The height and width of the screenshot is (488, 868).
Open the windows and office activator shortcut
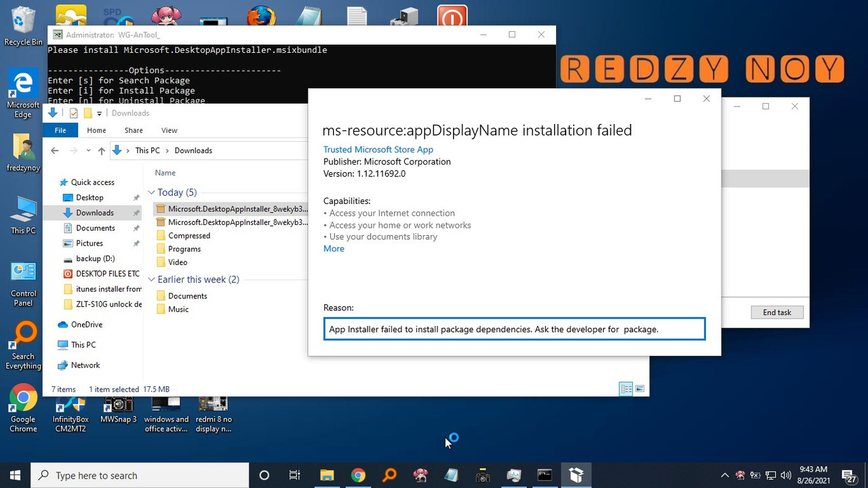pos(166,415)
